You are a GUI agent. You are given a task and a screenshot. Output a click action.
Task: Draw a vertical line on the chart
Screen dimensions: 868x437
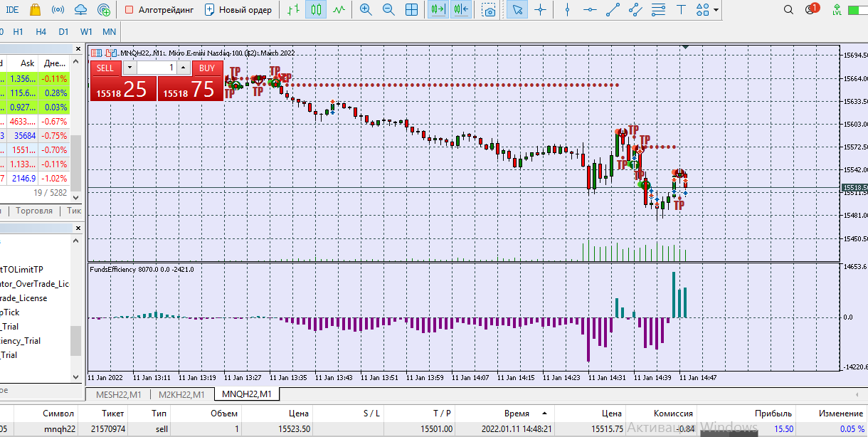[567, 10]
